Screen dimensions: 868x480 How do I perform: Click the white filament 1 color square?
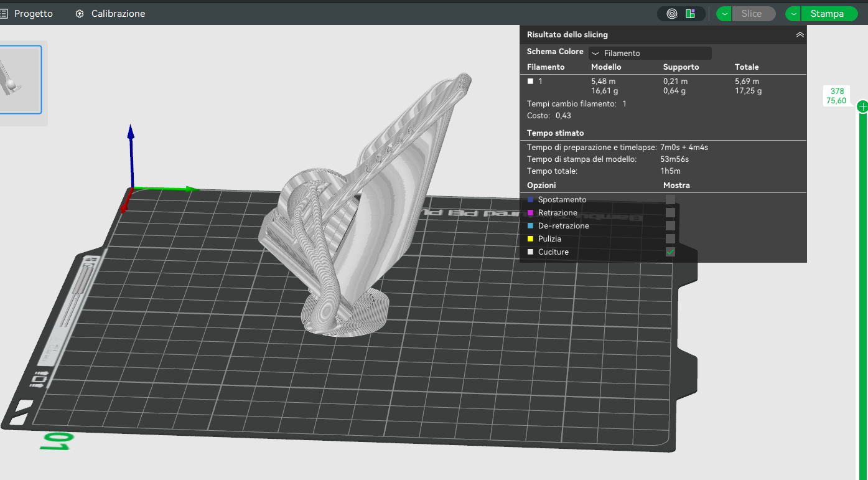click(531, 81)
